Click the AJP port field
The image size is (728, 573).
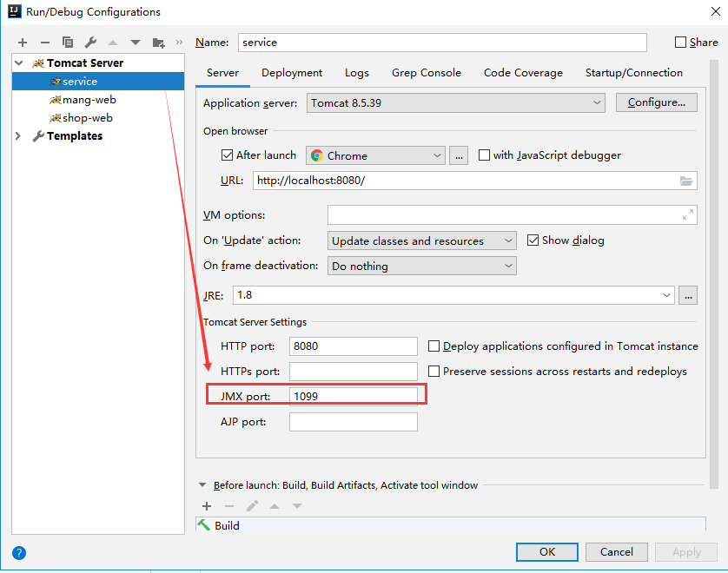click(x=354, y=422)
